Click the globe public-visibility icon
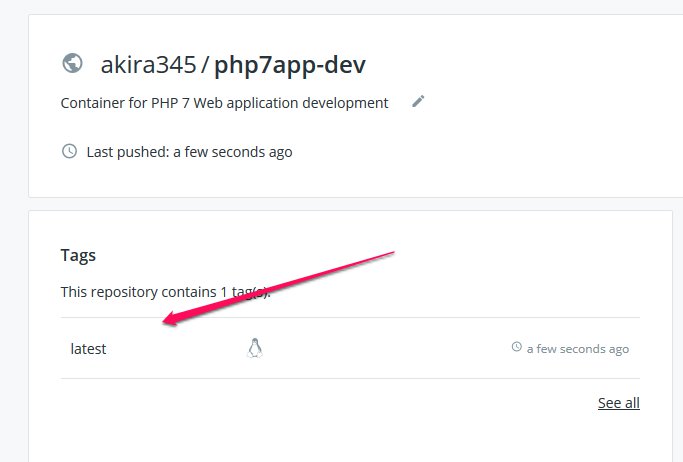 72,65
